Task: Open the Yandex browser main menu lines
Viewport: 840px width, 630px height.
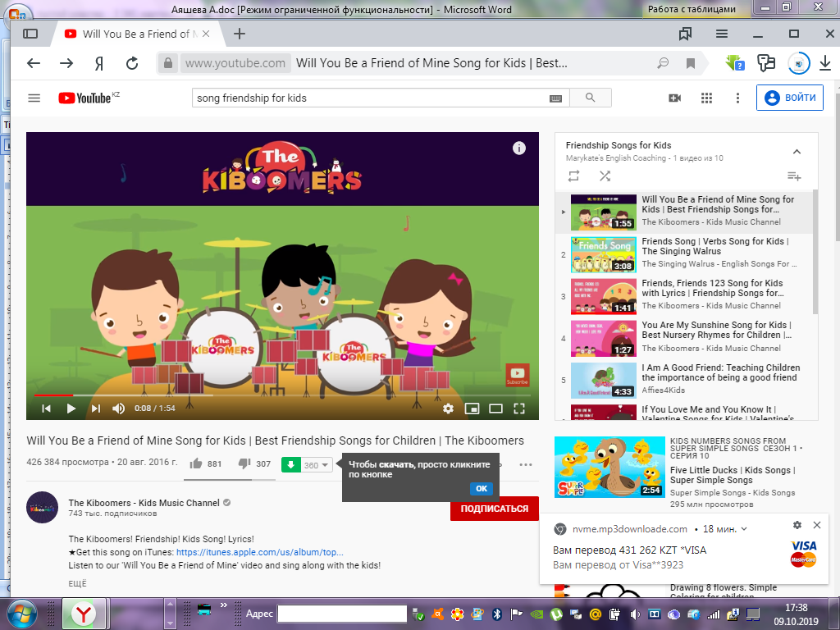Action: (722, 34)
